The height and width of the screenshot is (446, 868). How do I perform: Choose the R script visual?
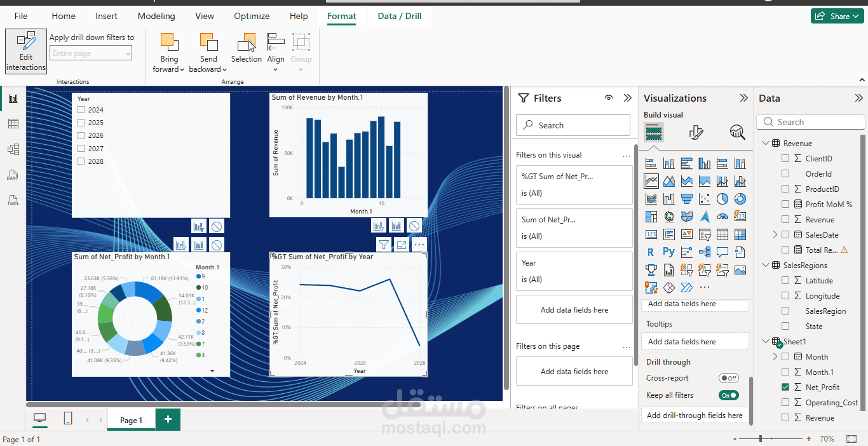click(x=651, y=252)
